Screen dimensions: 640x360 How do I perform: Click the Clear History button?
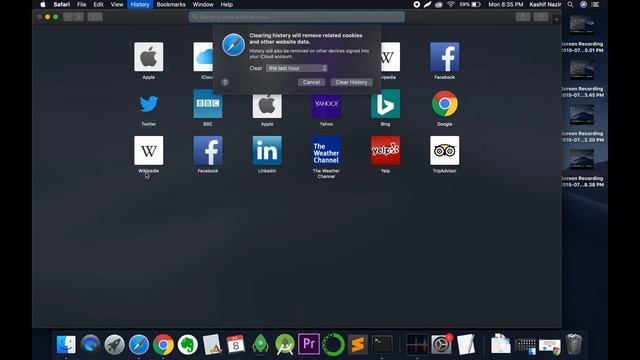pyautogui.click(x=351, y=82)
